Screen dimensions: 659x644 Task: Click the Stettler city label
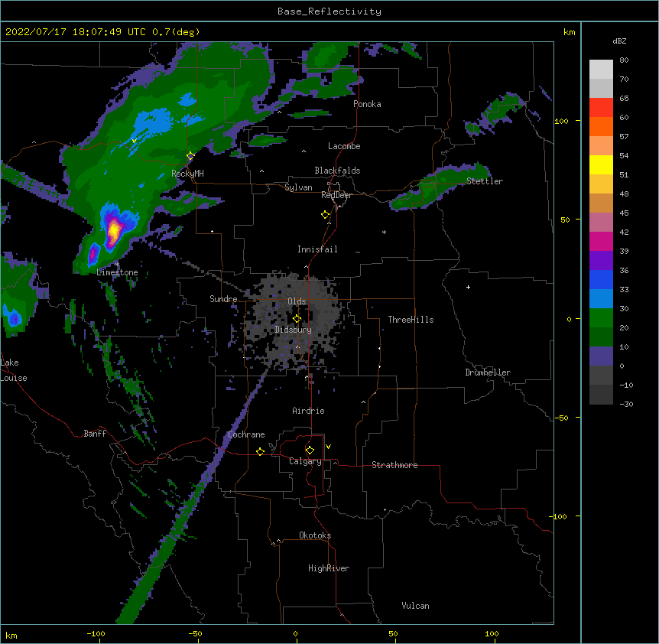coord(485,181)
